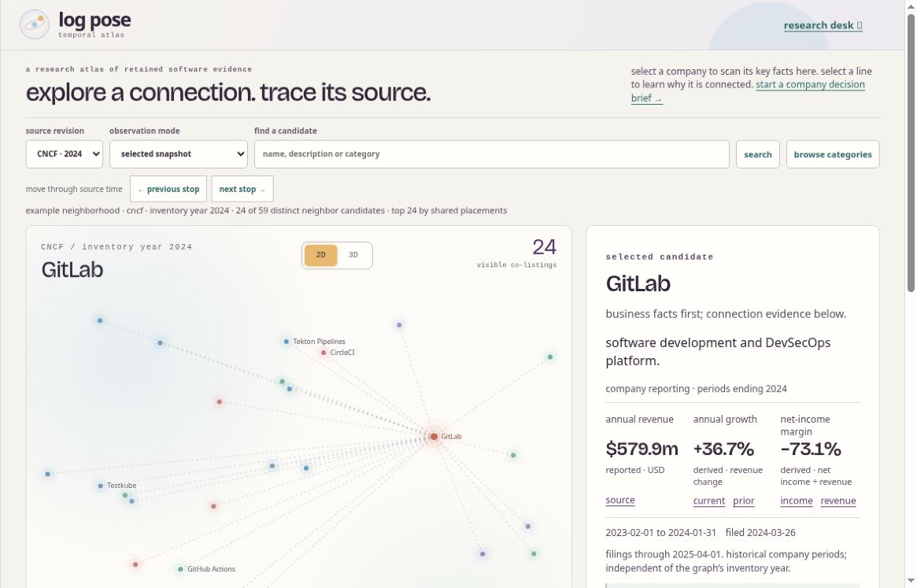Screen dimensions: 917x588
Task: Switch graph to 2D view
Action: [320, 255]
